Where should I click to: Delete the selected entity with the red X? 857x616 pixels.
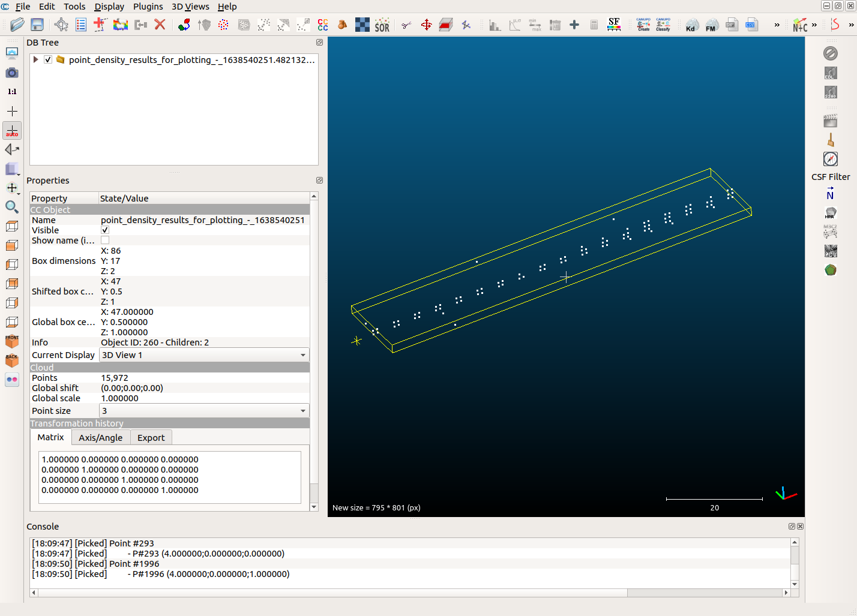(159, 25)
